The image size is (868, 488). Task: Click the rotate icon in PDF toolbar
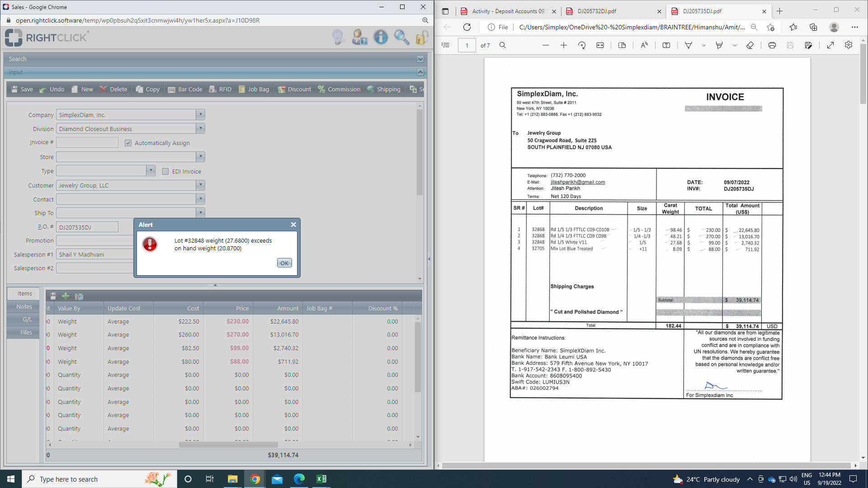[x=582, y=45]
